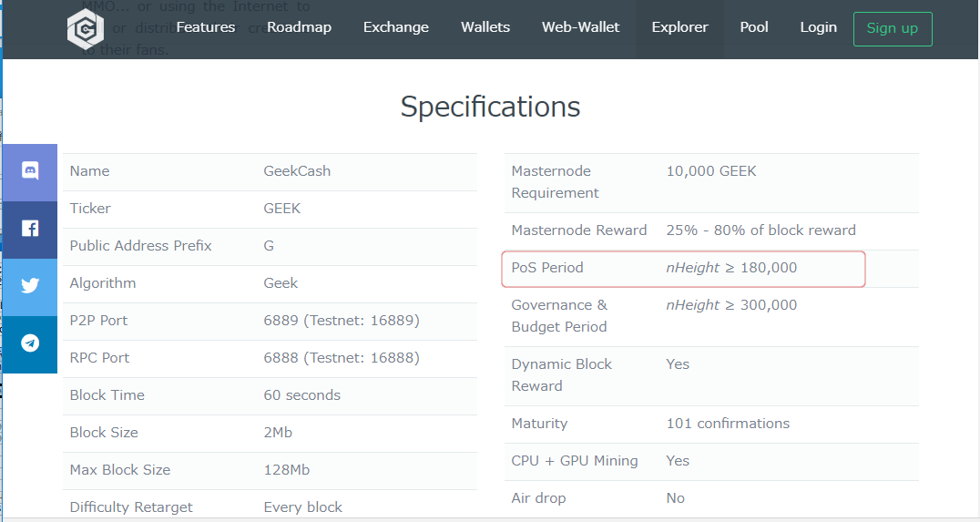
Task: Click the Ticker value GEEK
Action: (x=281, y=209)
